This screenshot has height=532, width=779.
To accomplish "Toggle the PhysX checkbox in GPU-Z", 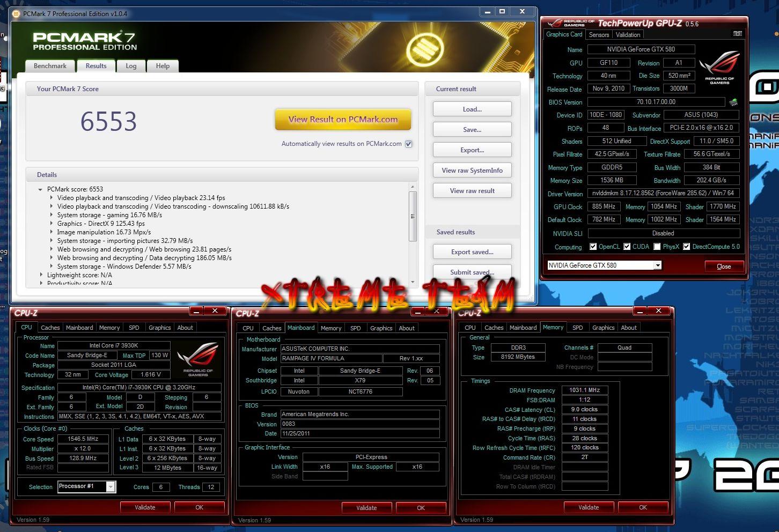I will pyautogui.click(x=657, y=247).
